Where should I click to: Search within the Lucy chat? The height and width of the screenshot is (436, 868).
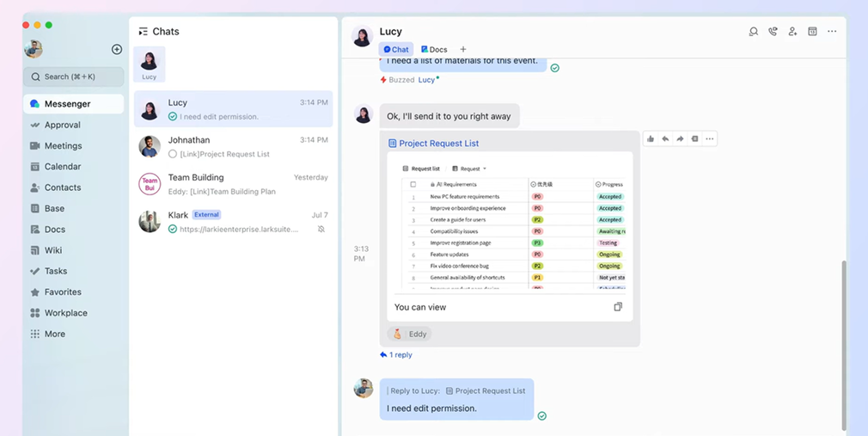(x=753, y=32)
